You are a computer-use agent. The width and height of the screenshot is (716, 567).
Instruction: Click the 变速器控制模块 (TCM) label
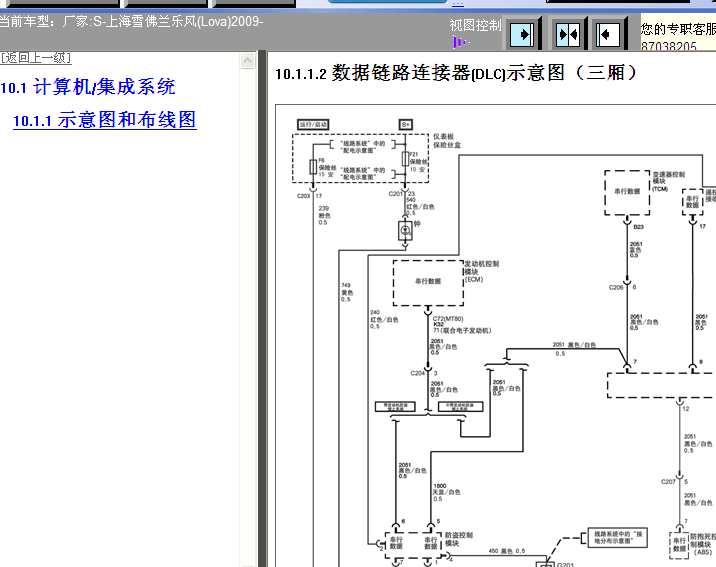click(x=669, y=181)
